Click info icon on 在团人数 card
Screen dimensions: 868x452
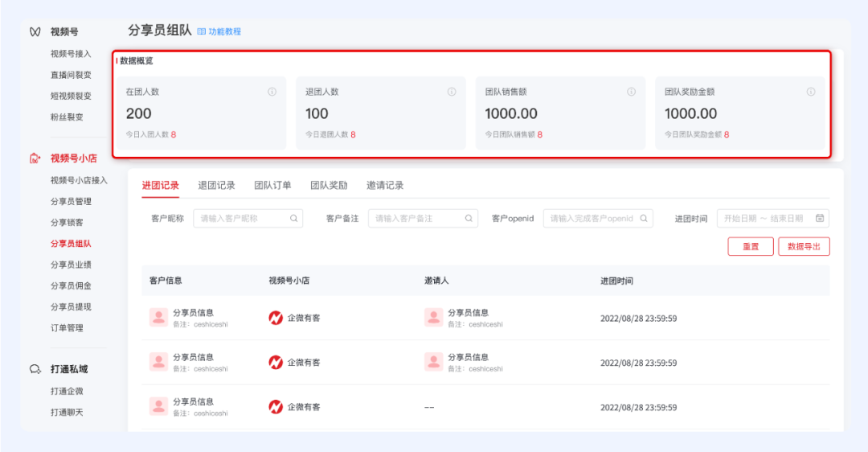click(272, 92)
